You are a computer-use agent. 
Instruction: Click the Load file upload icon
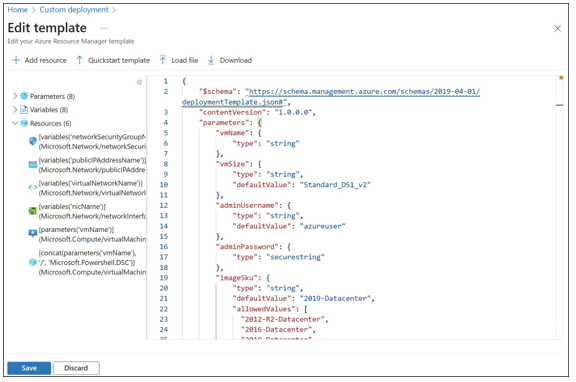pyautogui.click(x=163, y=60)
